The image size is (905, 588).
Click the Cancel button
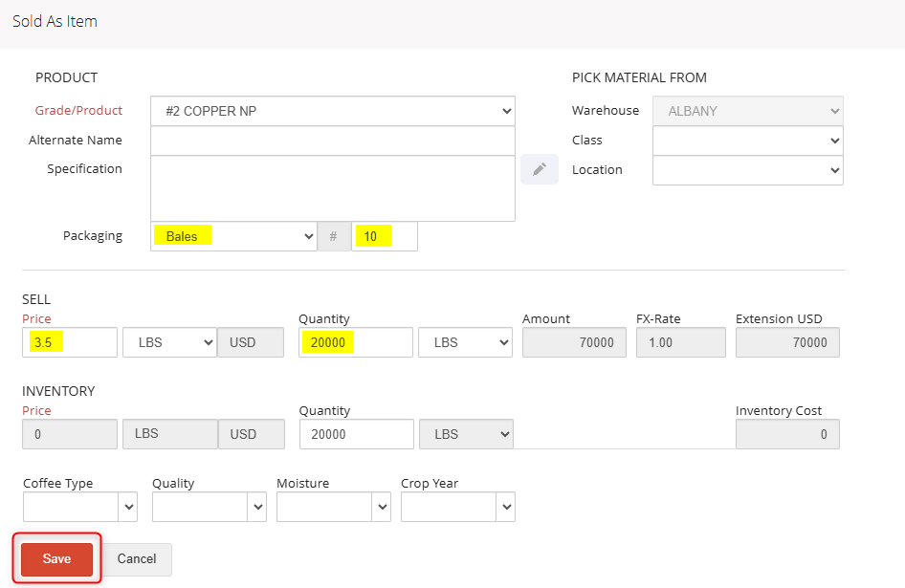[x=137, y=559]
